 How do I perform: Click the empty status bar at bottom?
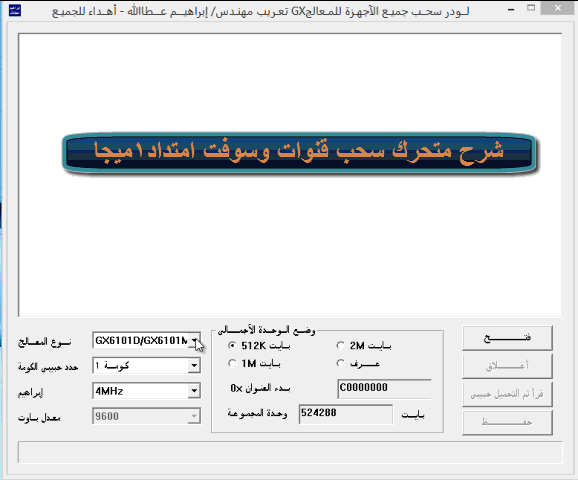(x=290, y=452)
